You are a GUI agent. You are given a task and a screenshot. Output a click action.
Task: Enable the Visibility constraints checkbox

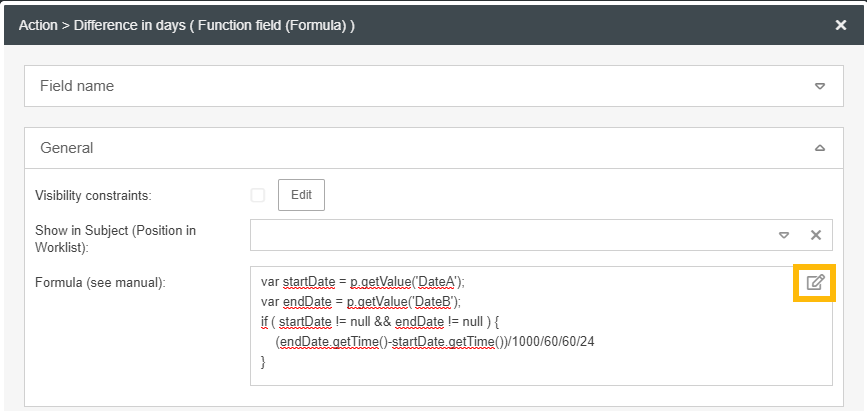(x=258, y=195)
